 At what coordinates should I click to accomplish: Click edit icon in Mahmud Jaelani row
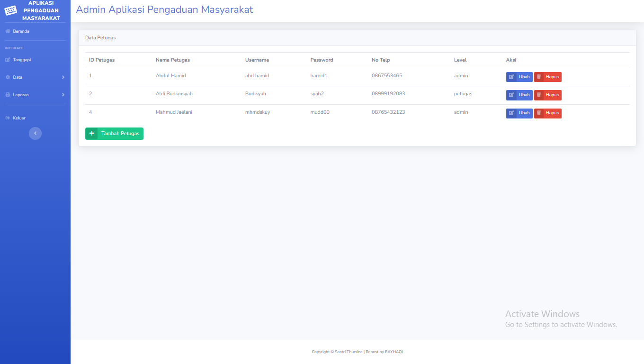coord(511,113)
